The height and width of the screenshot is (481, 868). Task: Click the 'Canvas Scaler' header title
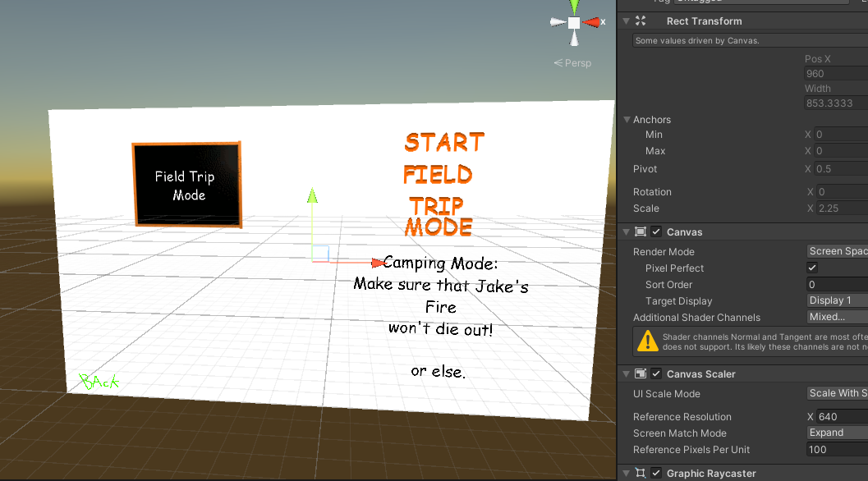[700, 374]
